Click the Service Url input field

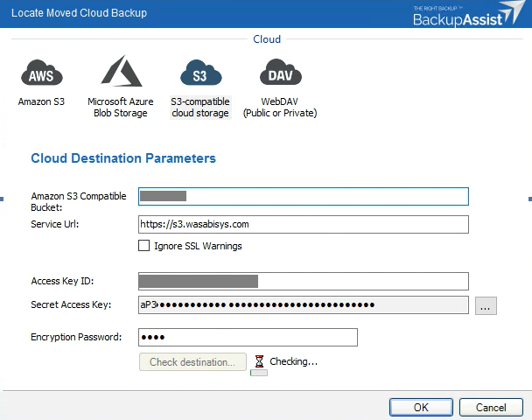point(304,224)
